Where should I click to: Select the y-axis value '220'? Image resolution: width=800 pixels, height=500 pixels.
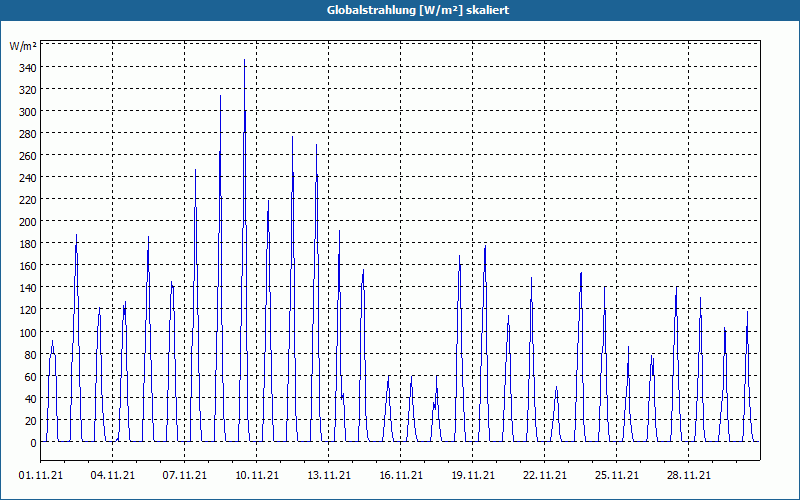coord(28,200)
